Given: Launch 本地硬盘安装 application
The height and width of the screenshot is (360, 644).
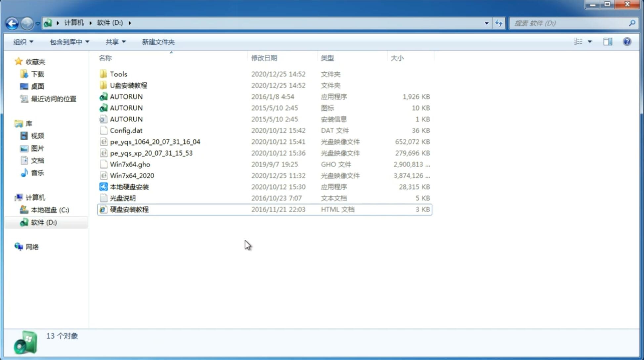Looking at the screenshot, I should [x=129, y=187].
